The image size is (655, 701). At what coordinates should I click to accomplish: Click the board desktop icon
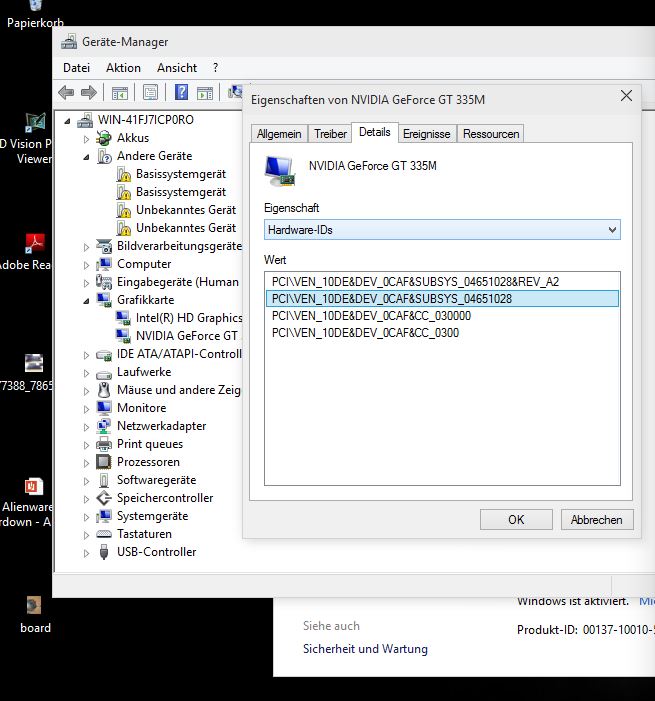pos(34,605)
